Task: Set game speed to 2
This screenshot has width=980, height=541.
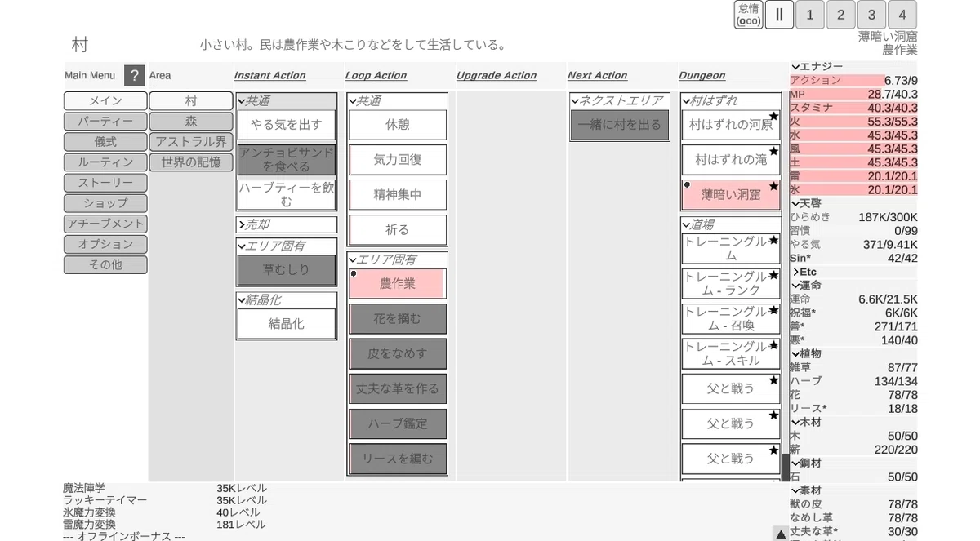Action: pyautogui.click(x=840, y=15)
